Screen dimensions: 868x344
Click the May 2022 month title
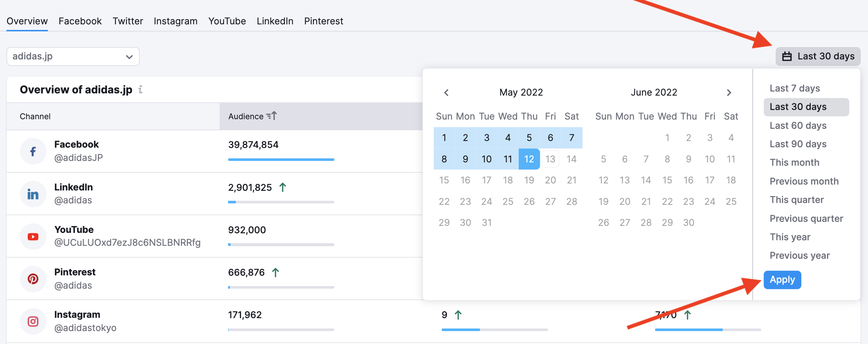[521, 92]
